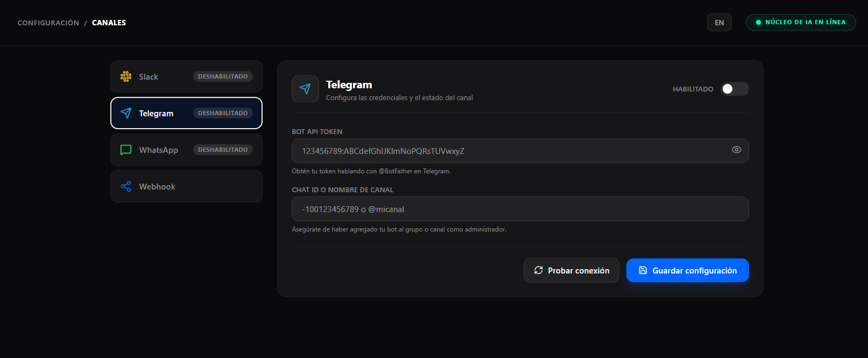This screenshot has width=868, height=358.
Task: Click the HABILITADO label
Action: (x=693, y=89)
